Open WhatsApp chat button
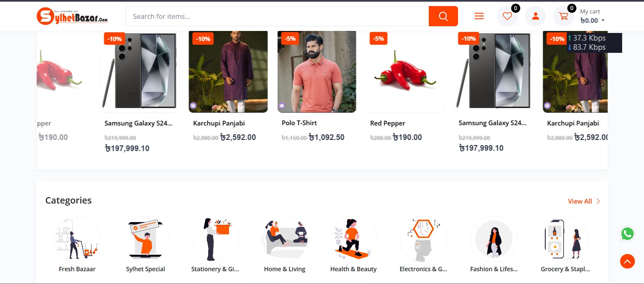 pos(627,234)
